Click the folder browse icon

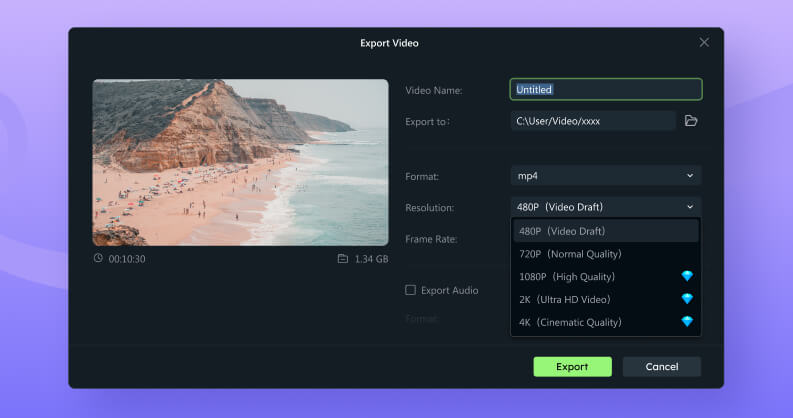pos(691,121)
